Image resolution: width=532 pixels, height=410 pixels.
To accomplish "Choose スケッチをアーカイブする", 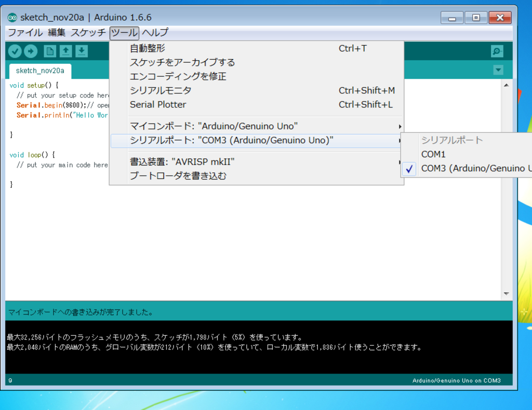I will tap(257, 62).
